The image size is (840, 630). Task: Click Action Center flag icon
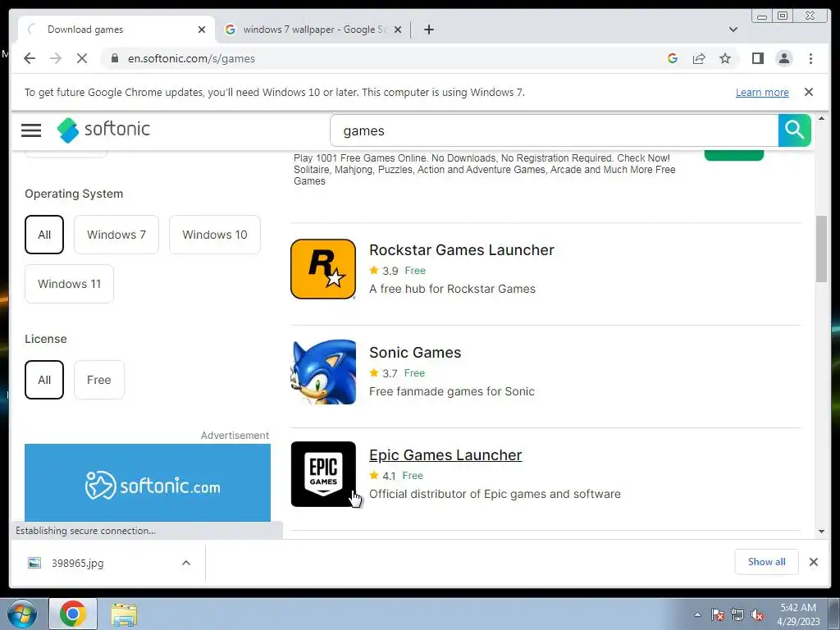click(717, 614)
